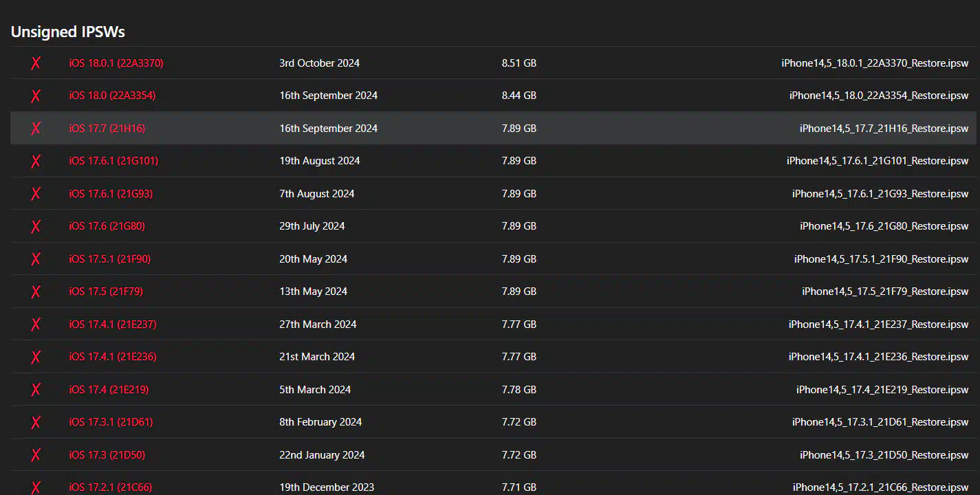
Task: Click filename iPhone14,5_18.0_22A3354_Restore.ipsw
Action: click(x=879, y=96)
